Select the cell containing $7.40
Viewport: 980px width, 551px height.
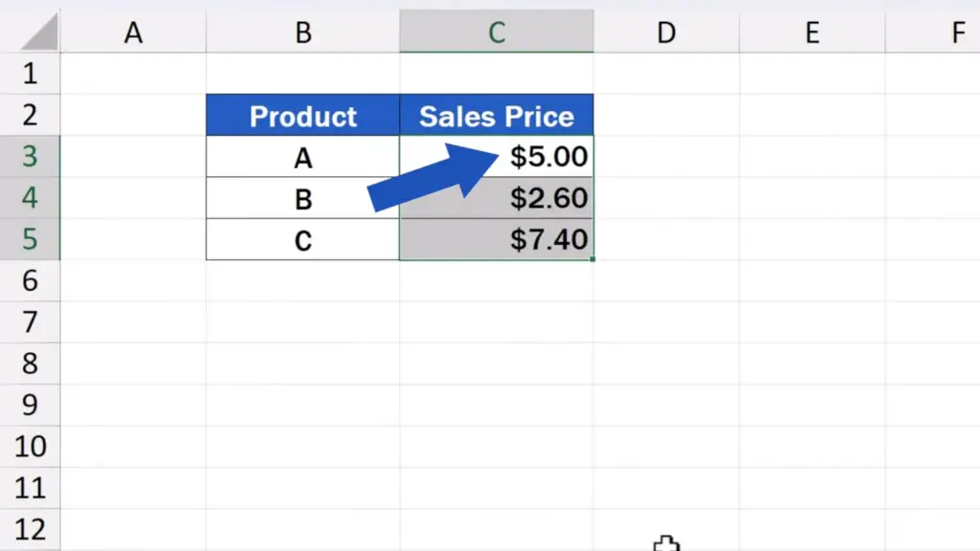pyautogui.click(x=497, y=239)
